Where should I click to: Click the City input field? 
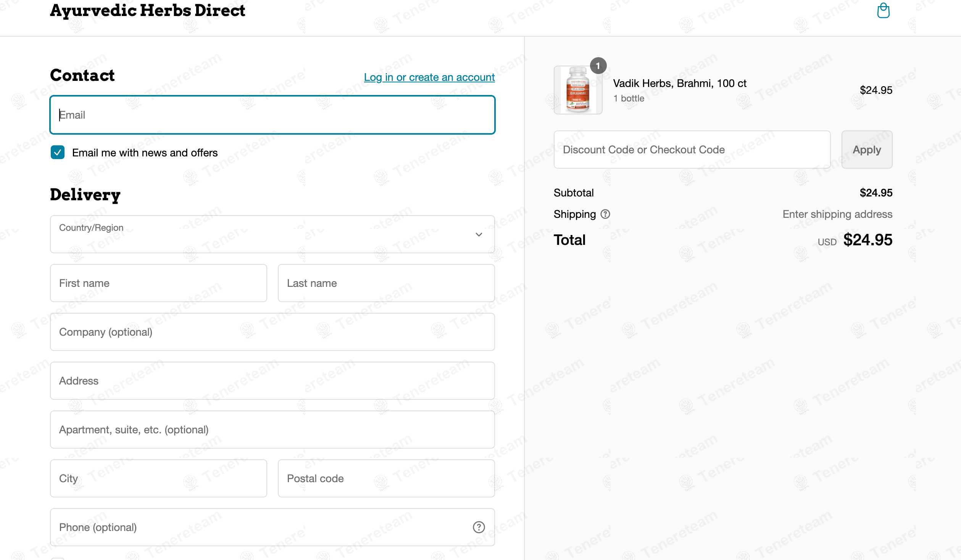(x=158, y=478)
